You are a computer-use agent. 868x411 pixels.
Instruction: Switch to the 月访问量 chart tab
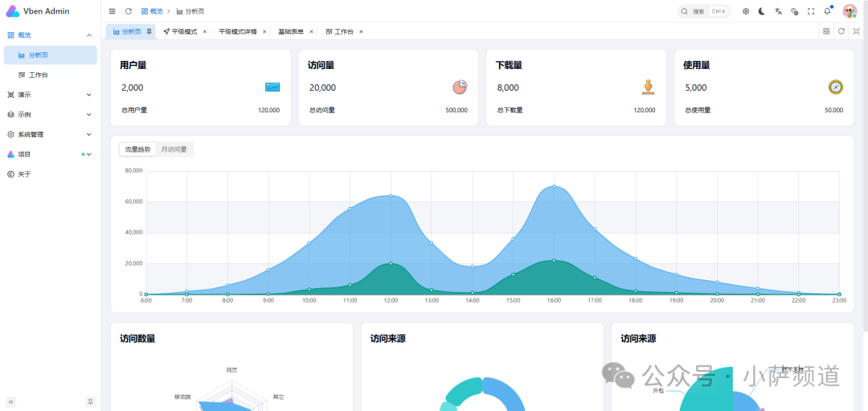174,149
